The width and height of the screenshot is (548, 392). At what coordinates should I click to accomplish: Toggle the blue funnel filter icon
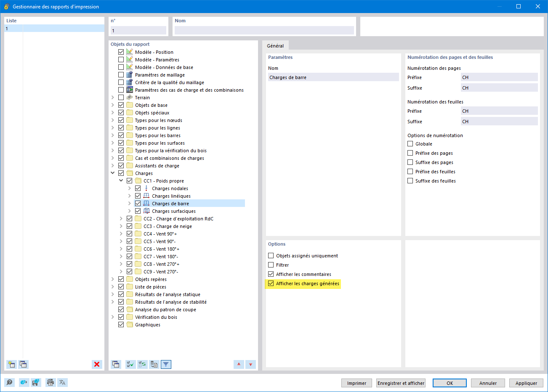coord(166,364)
